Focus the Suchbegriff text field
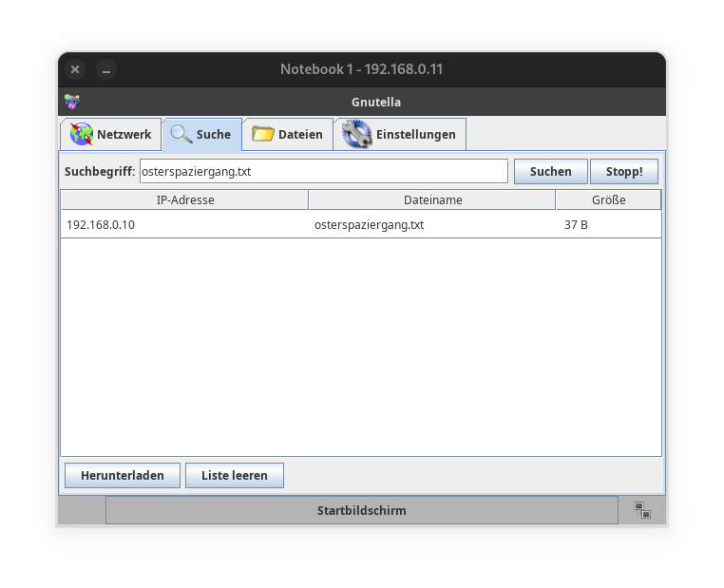 323,171
